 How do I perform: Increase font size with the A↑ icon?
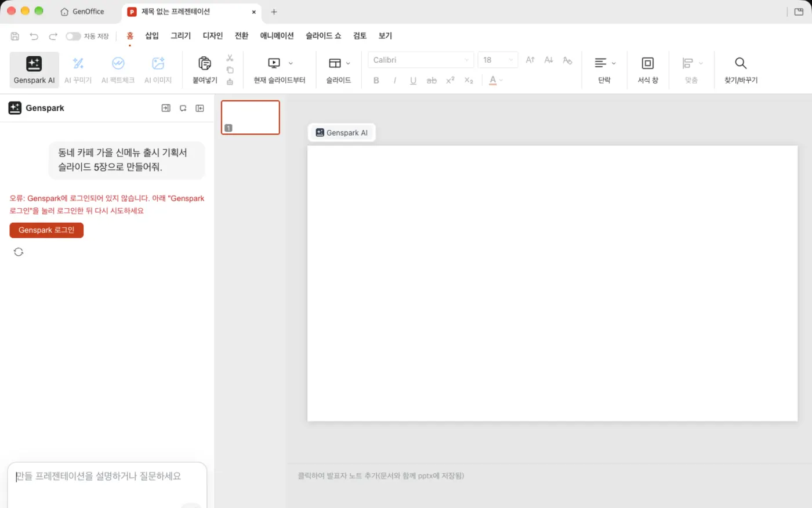pyautogui.click(x=530, y=60)
